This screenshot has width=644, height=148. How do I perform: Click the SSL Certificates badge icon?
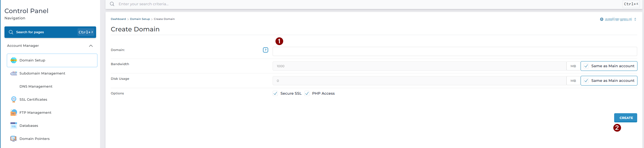point(14,99)
